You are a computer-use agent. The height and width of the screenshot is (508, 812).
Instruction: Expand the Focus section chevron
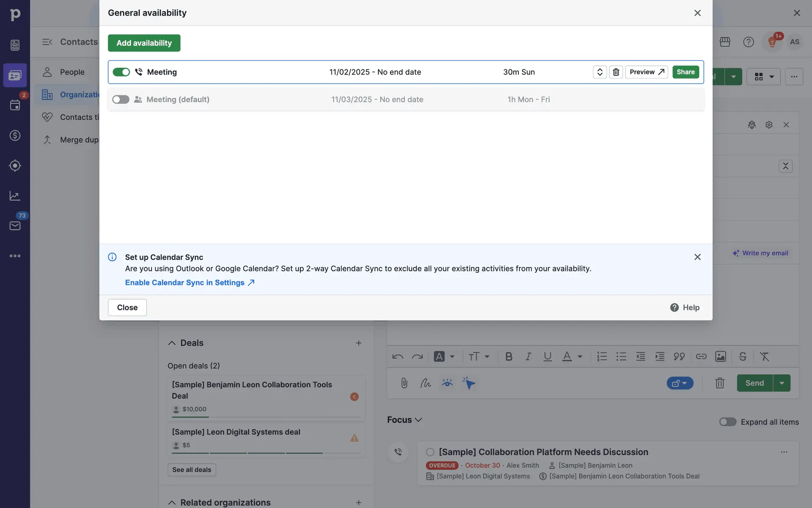418,420
